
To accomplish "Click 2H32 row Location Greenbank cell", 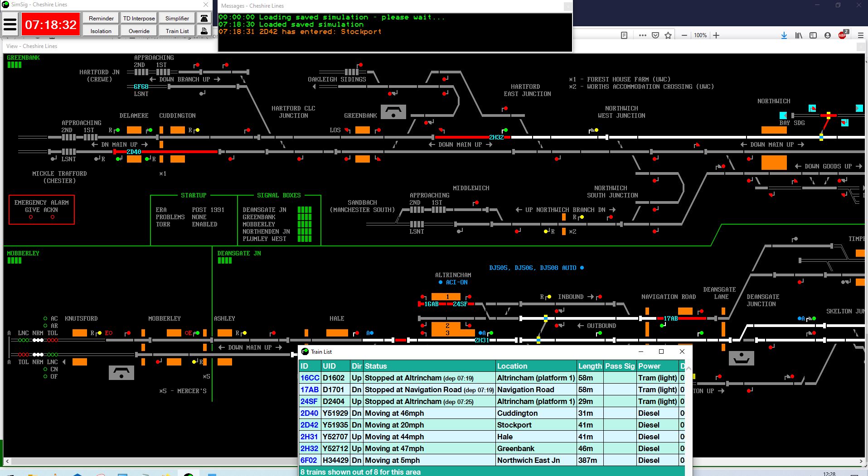I will pyautogui.click(x=536, y=448).
